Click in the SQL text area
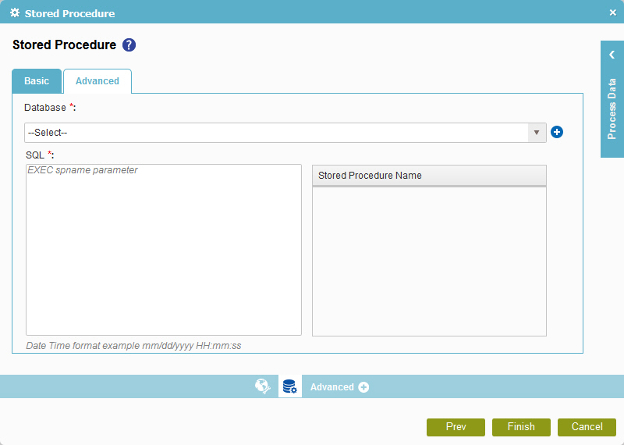 click(x=164, y=250)
